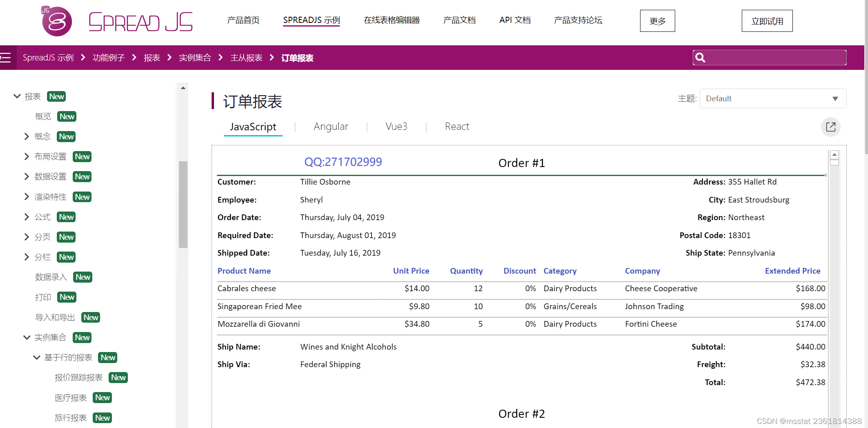Expand the 公式 tree node
The width and height of the screenshot is (868, 428).
tap(27, 217)
